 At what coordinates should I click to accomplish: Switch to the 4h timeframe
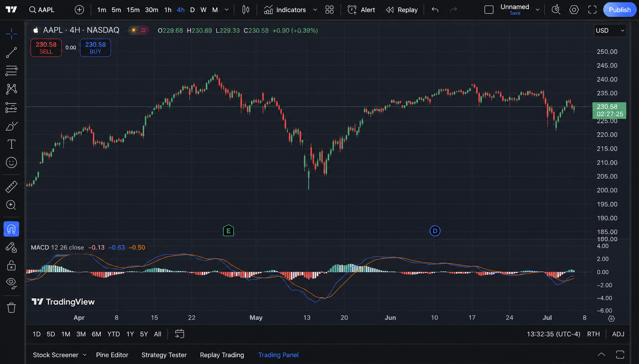(x=181, y=10)
